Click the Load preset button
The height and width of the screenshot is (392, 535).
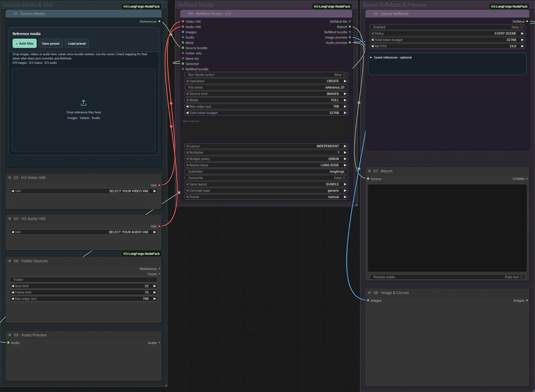click(x=77, y=43)
